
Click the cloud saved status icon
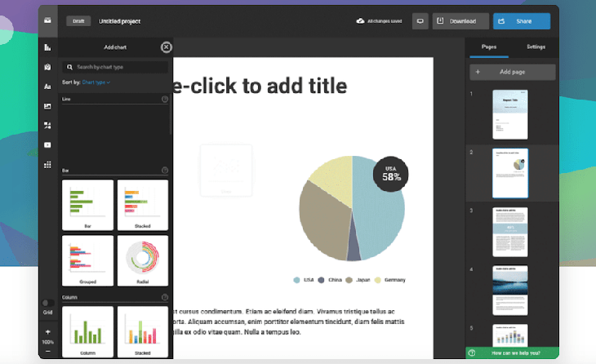(x=360, y=21)
